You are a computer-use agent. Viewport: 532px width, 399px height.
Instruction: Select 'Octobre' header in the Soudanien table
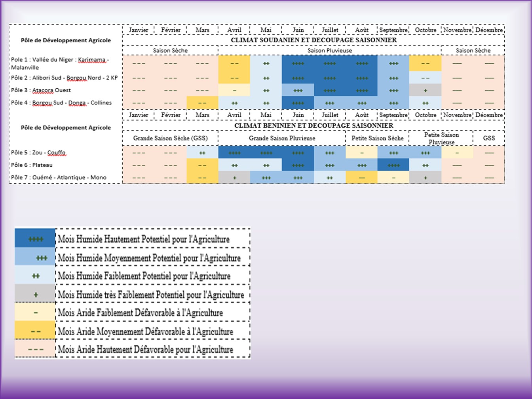[426, 30]
